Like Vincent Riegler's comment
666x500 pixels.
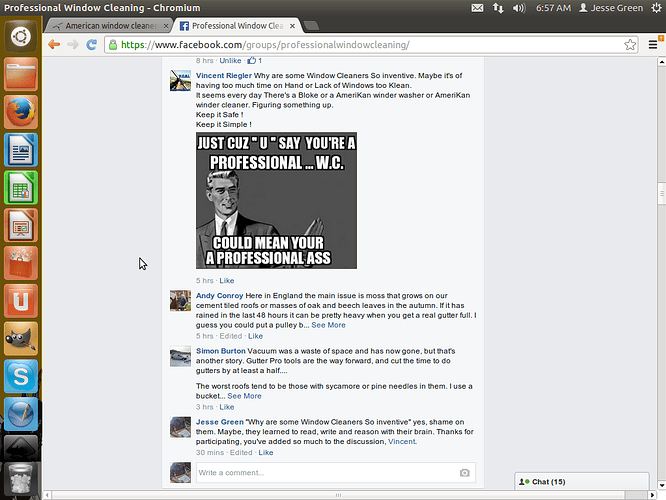(227, 281)
